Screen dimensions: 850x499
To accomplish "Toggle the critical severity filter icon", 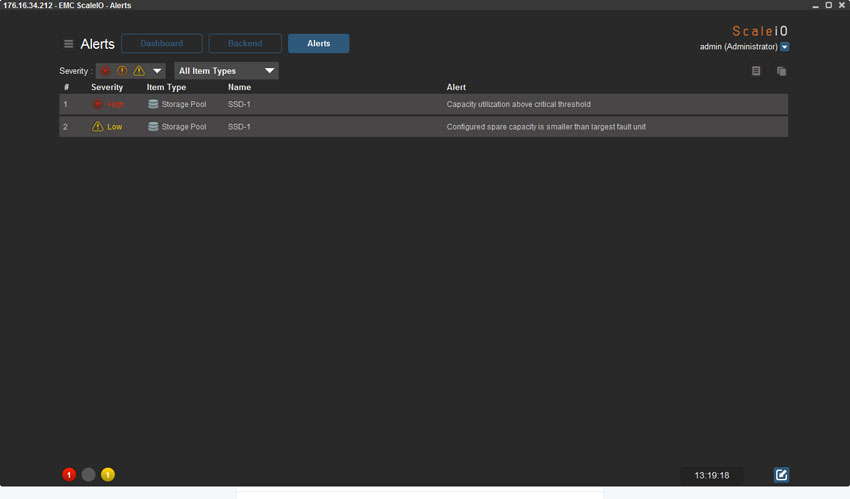I will point(105,71).
